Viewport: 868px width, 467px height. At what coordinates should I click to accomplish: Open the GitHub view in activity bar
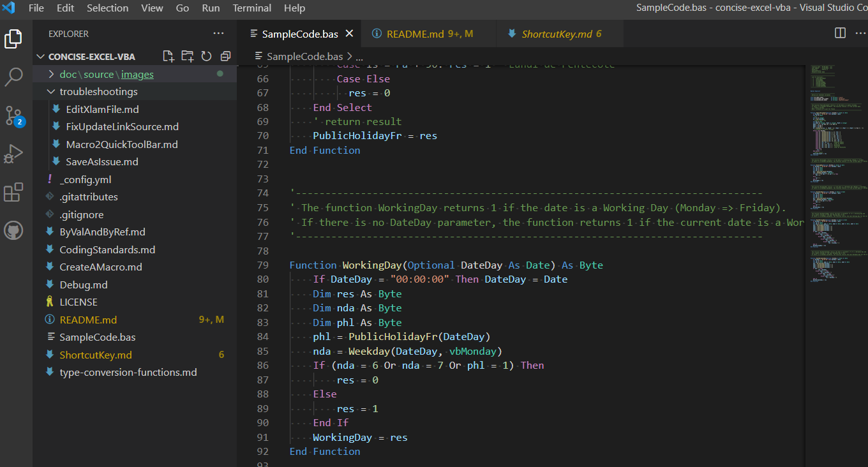pyautogui.click(x=14, y=230)
